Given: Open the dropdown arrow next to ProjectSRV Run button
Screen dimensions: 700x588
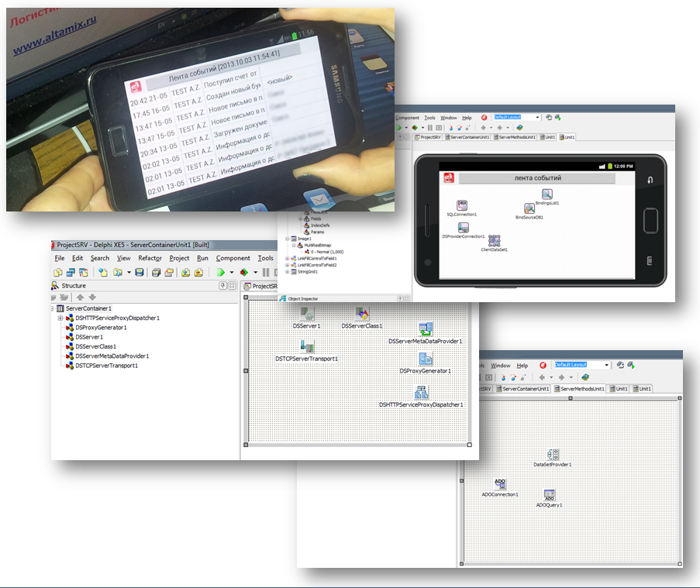Looking at the screenshot, I should click(x=232, y=272).
